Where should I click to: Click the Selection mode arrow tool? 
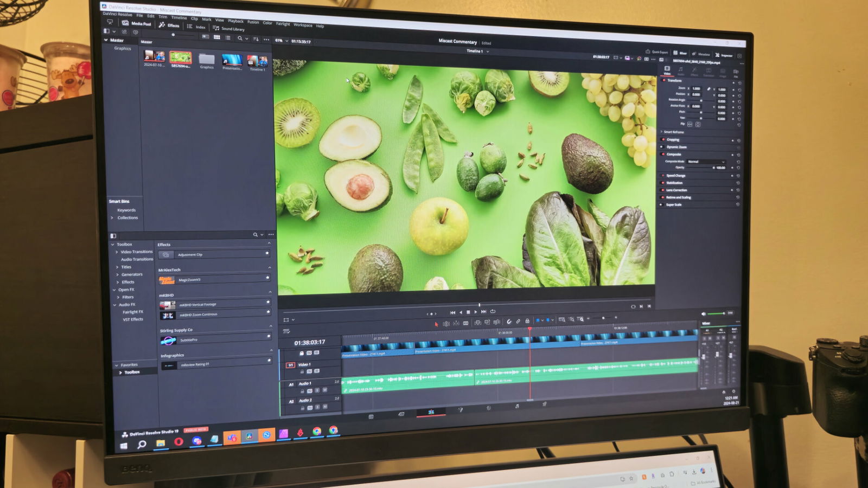pos(436,324)
